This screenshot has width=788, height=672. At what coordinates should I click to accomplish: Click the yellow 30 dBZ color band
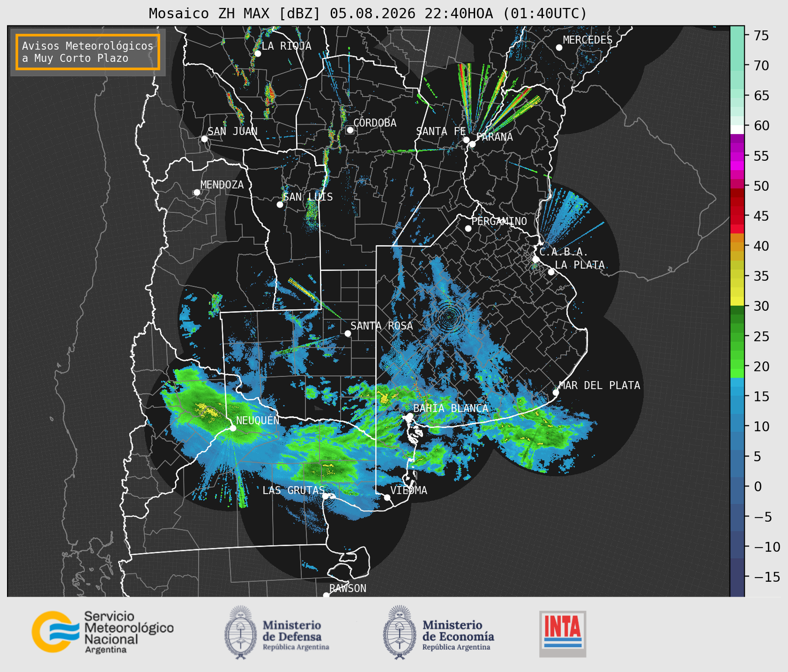(x=737, y=301)
